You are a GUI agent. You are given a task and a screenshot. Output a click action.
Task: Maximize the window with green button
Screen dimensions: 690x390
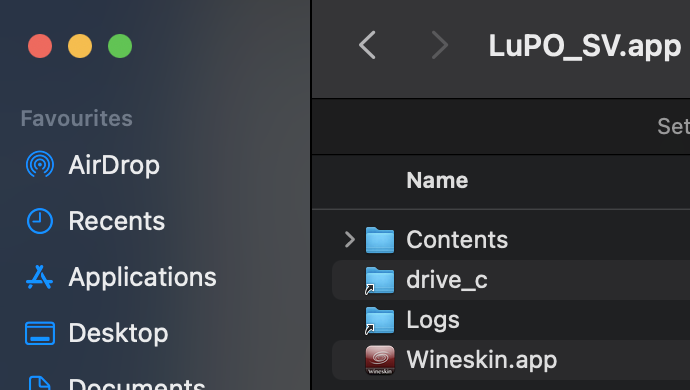coord(120,46)
